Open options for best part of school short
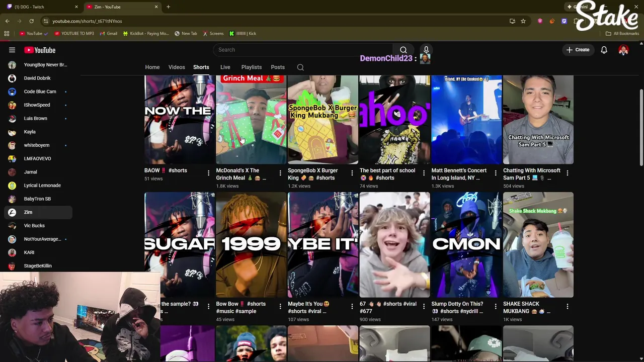 click(x=424, y=173)
